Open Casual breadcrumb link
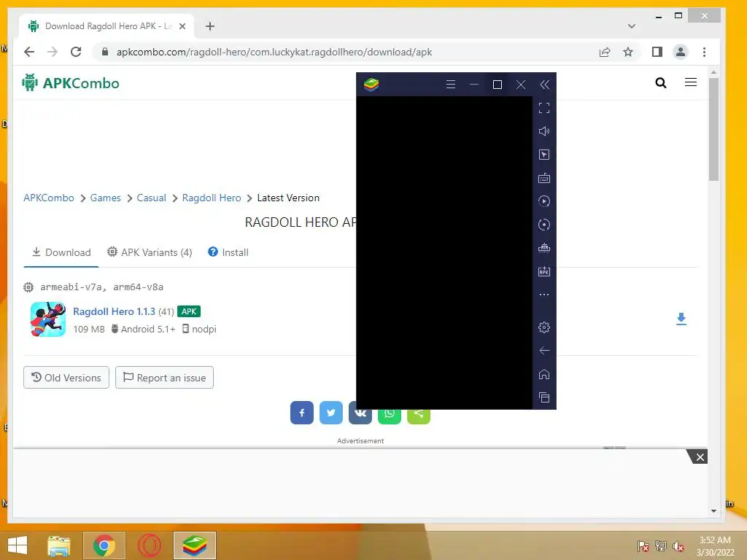 [x=152, y=198]
